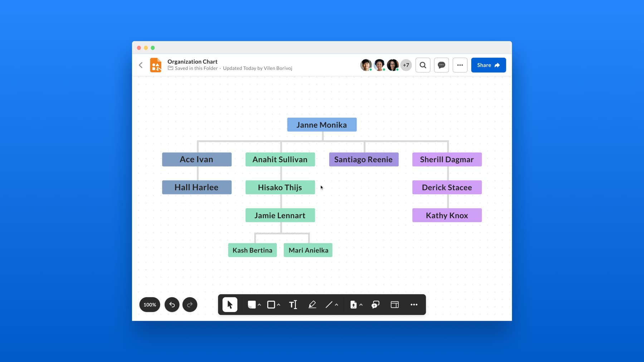Select the line drawing tool
The image size is (644, 362).
[x=328, y=304]
